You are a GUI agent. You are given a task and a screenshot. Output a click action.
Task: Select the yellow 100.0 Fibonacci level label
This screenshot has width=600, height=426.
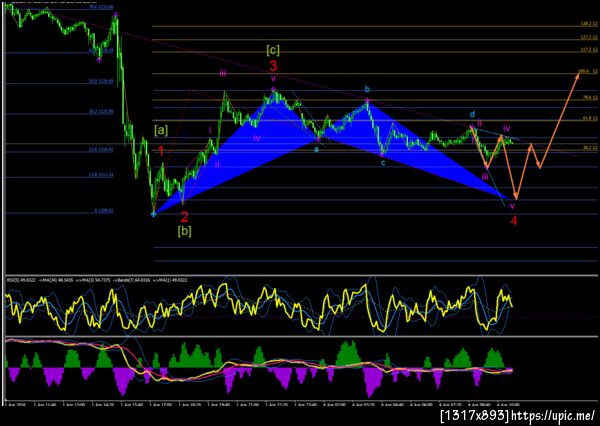click(x=588, y=72)
